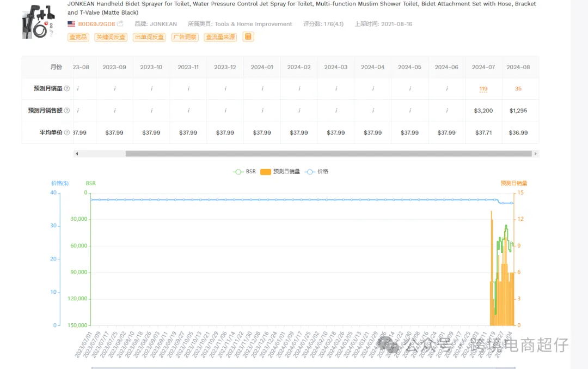Click the 查竞品 button
This screenshot has height=369, width=588.
(x=78, y=37)
